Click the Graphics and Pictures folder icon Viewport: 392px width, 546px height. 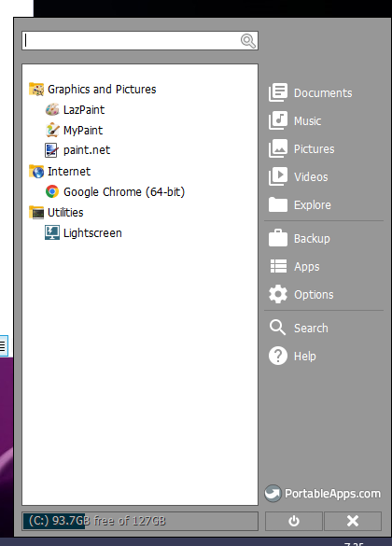(36, 90)
